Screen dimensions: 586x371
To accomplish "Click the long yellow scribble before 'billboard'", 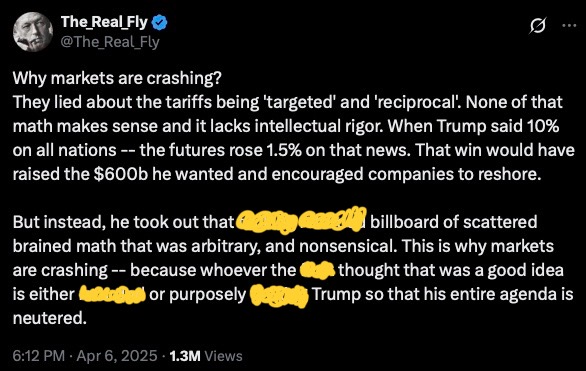I will click(x=301, y=220).
